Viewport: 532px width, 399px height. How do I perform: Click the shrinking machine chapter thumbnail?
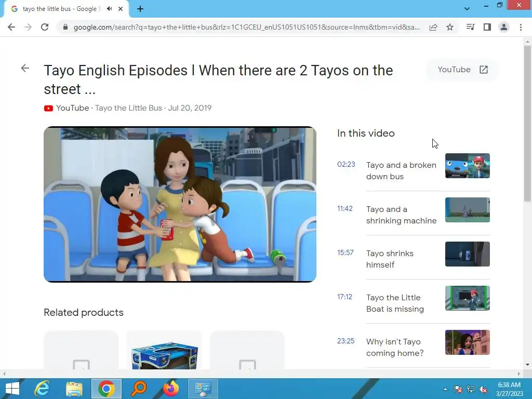click(468, 210)
